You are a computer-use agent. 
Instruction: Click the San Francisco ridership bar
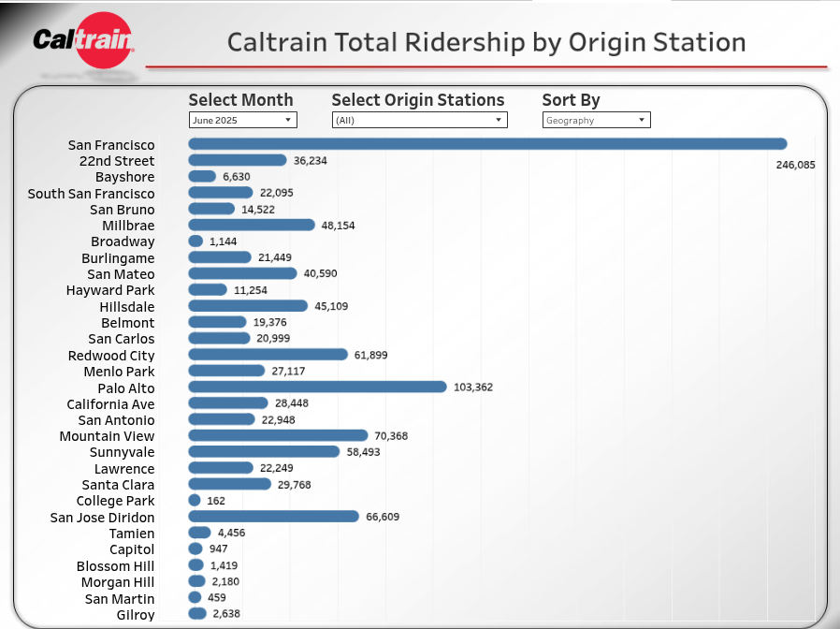point(486,144)
